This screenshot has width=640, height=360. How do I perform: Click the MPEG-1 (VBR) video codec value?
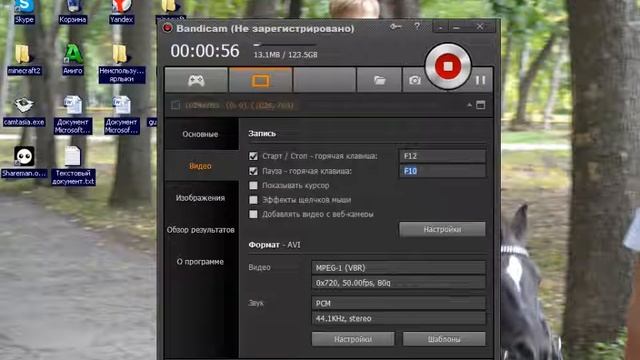tap(399, 268)
